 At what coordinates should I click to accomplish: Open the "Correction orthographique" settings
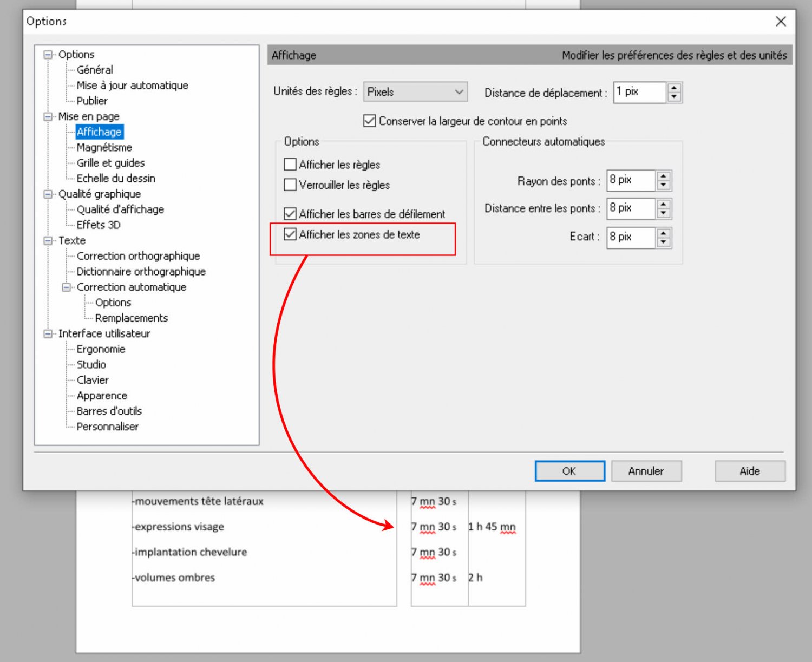(139, 255)
